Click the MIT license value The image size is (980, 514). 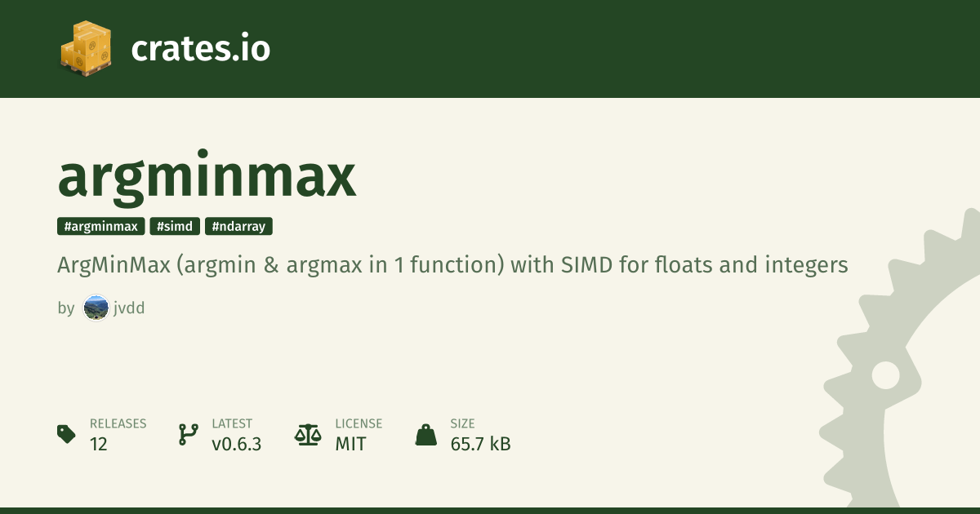click(350, 444)
